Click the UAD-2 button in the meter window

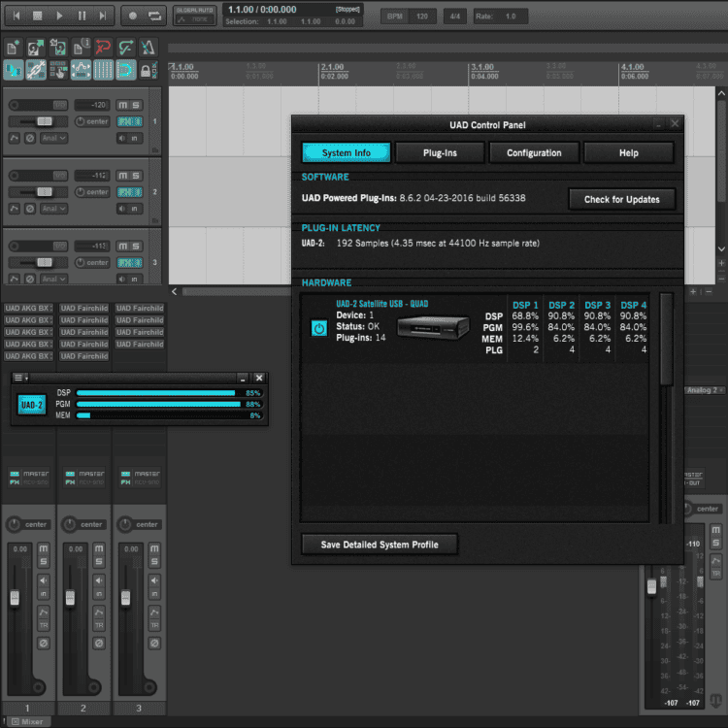click(x=32, y=405)
